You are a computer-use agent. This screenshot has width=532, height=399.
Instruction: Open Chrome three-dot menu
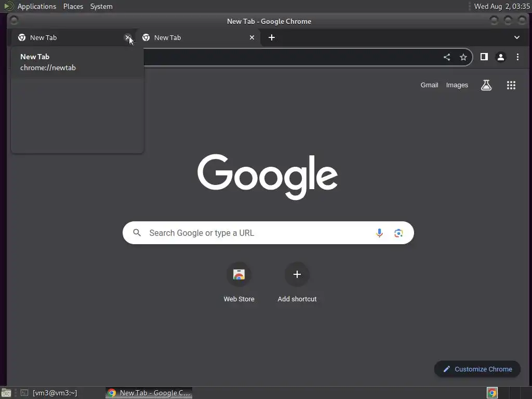click(517, 57)
